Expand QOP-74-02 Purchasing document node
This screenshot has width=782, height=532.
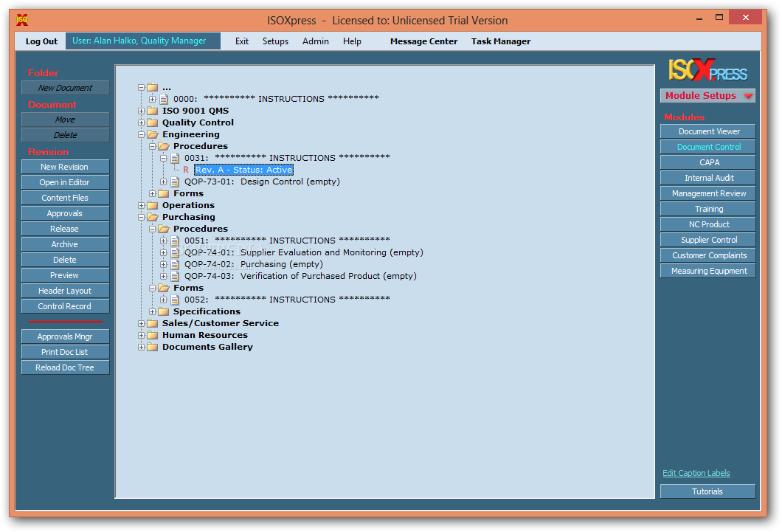[x=163, y=264]
